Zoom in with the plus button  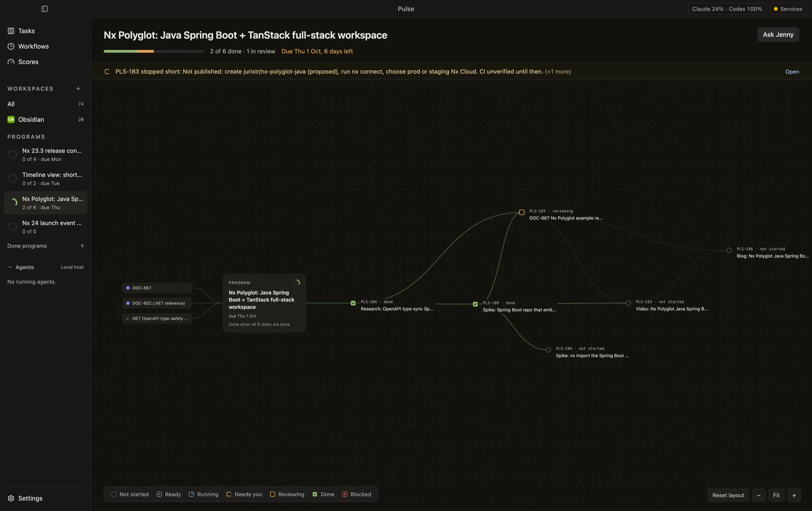(x=794, y=495)
